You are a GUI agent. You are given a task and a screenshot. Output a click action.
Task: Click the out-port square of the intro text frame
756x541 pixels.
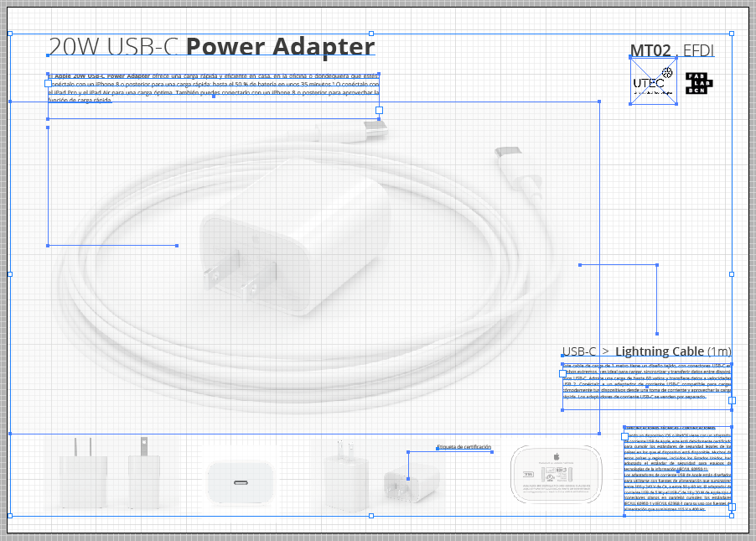point(379,110)
